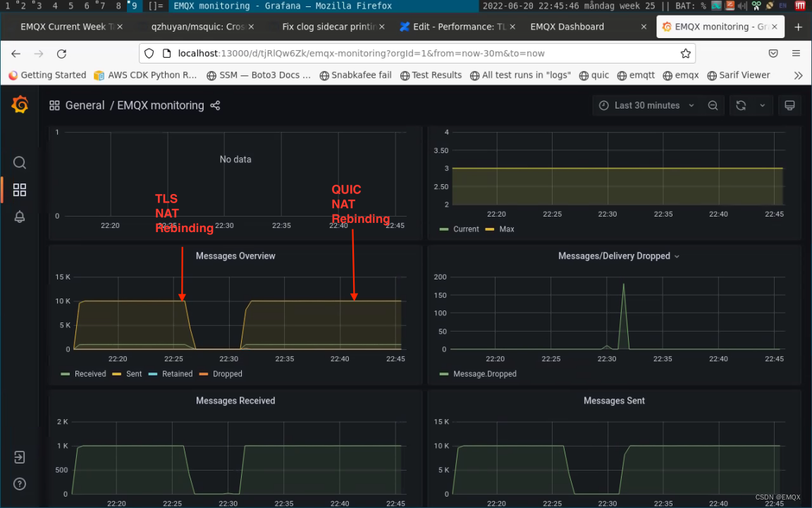Open the Grafana search icon in sidebar
812x508 pixels.
(20, 163)
